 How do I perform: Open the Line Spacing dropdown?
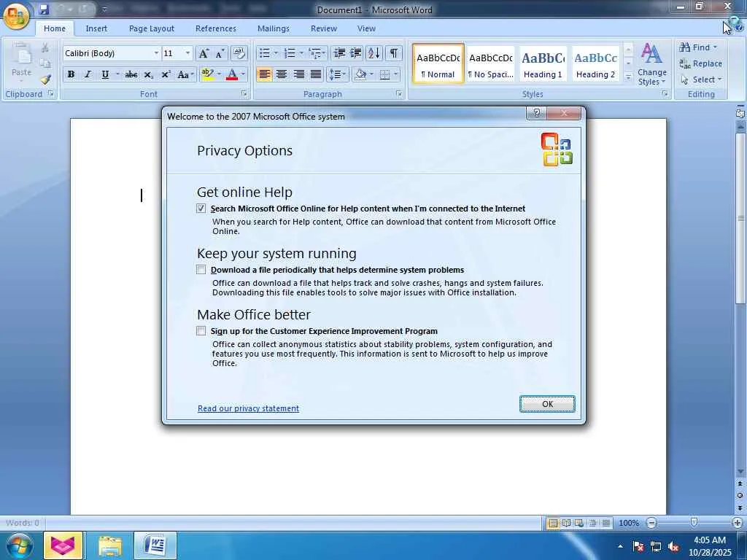pos(337,74)
